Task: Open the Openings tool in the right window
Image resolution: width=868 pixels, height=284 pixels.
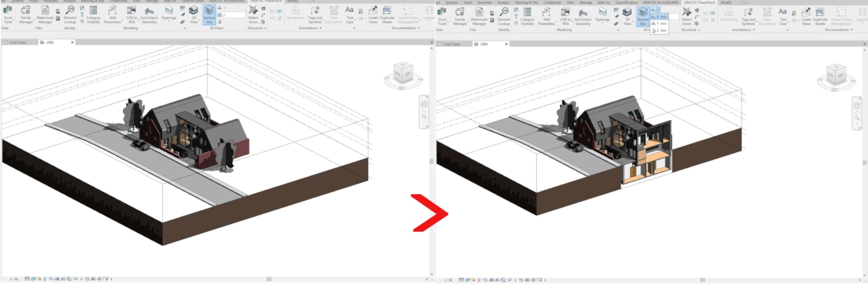Action: click(603, 15)
